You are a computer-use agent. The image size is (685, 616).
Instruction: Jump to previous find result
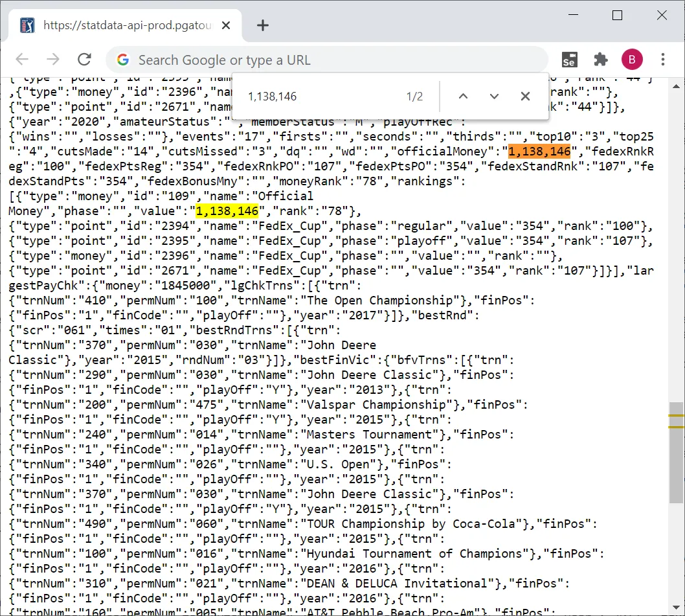point(463,96)
